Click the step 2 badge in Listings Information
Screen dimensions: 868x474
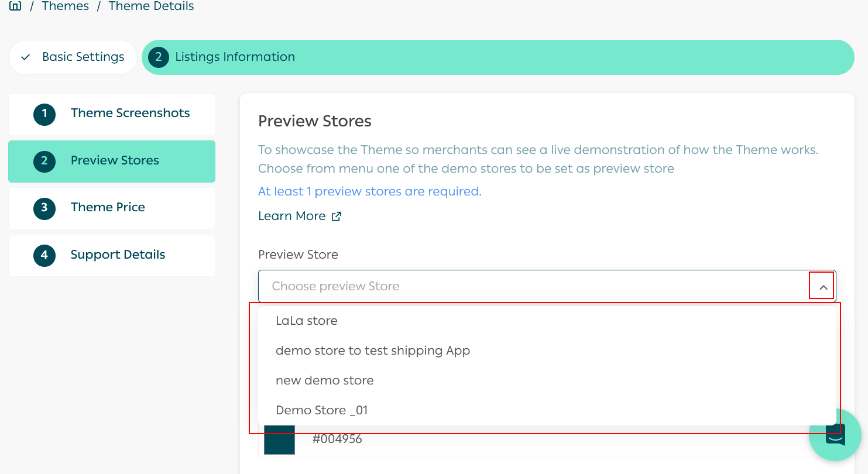point(158,57)
